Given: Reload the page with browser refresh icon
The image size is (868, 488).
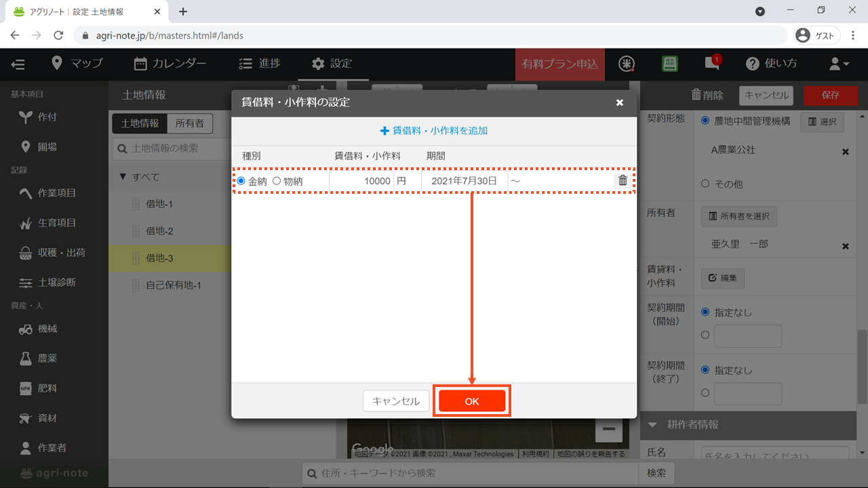Looking at the screenshot, I should [x=58, y=35].
